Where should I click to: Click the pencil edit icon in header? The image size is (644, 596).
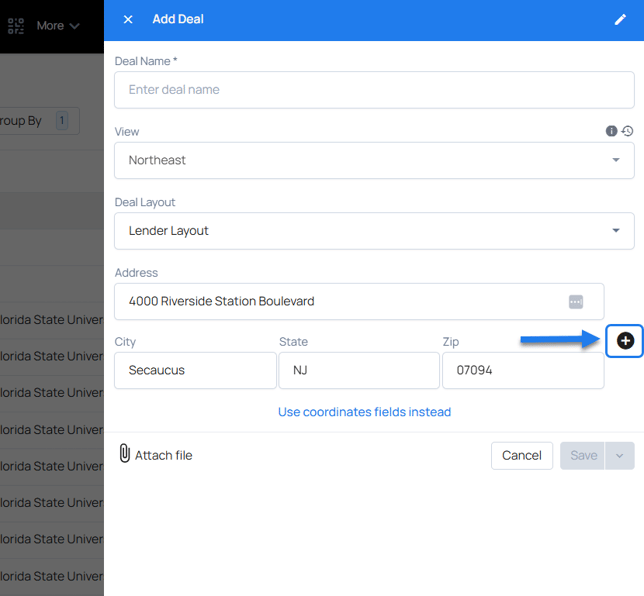pos(621,19)
